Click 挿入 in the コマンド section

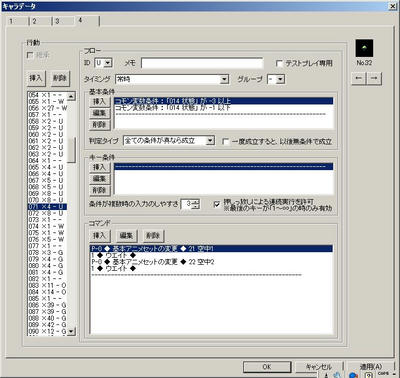point(99,236)
